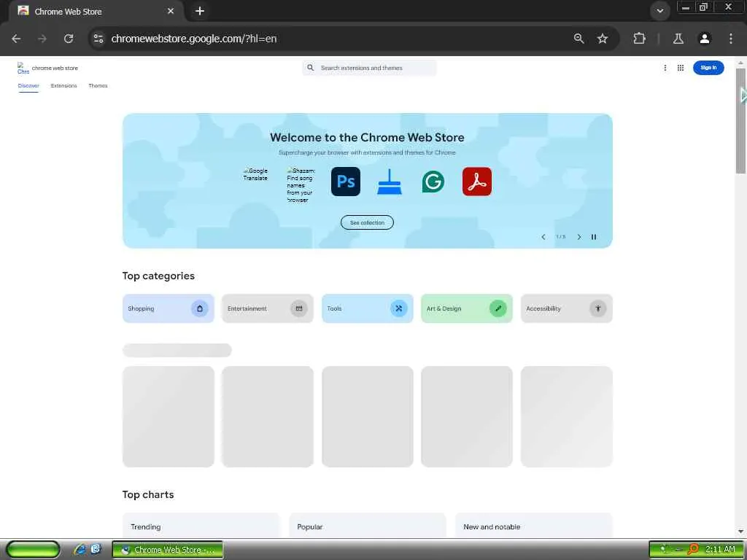
Task: Pause the banner carousel
Action: (x=594, y=237)
